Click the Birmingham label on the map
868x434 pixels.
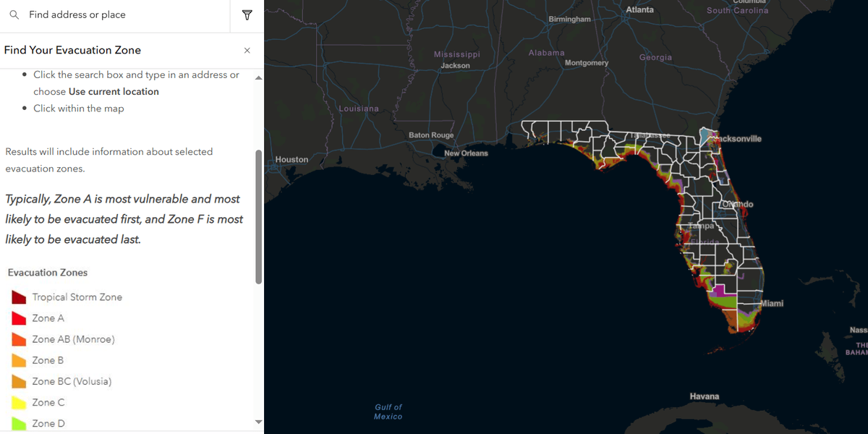(569, 19)
